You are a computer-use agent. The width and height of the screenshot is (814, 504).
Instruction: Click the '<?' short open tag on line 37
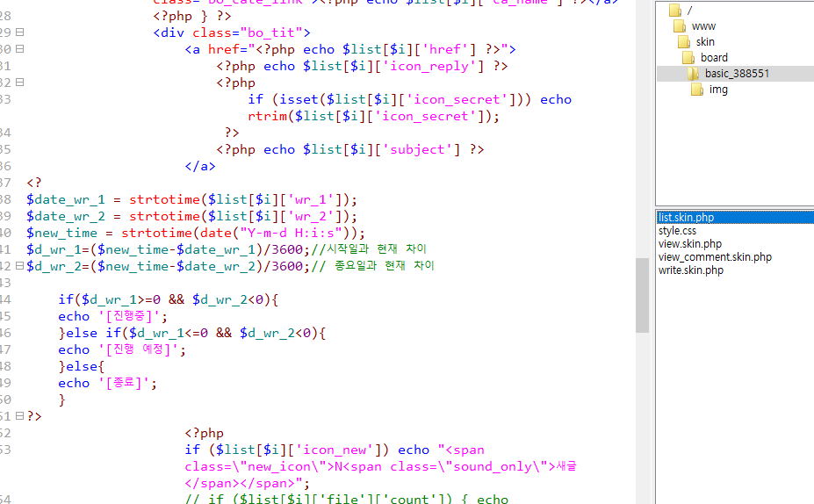pyautogui.click(x=33, y=183)
